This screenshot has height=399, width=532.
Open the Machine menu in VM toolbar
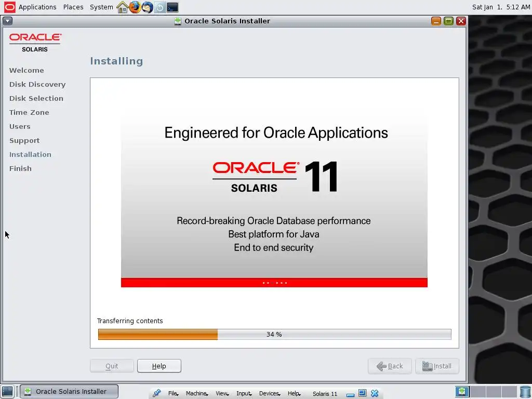pos(197,393)
